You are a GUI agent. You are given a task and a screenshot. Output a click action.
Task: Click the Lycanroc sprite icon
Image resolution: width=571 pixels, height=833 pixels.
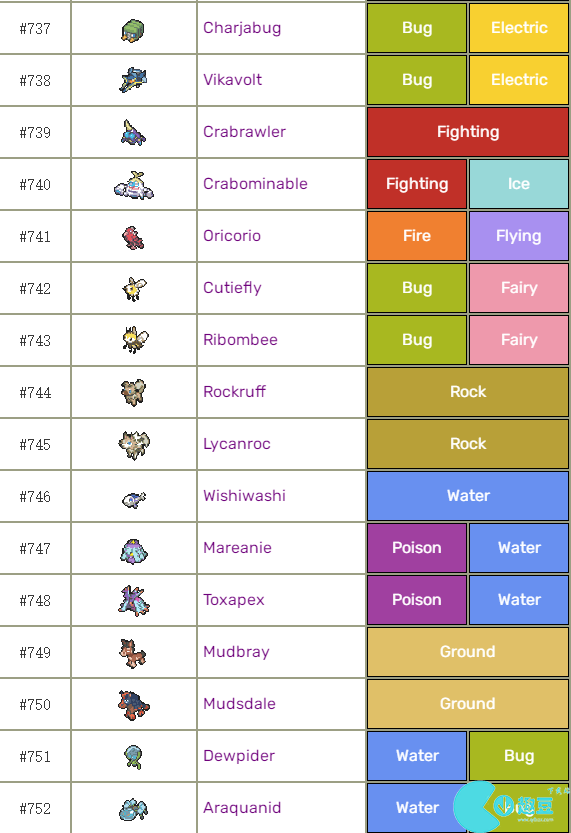coord(134,445)
